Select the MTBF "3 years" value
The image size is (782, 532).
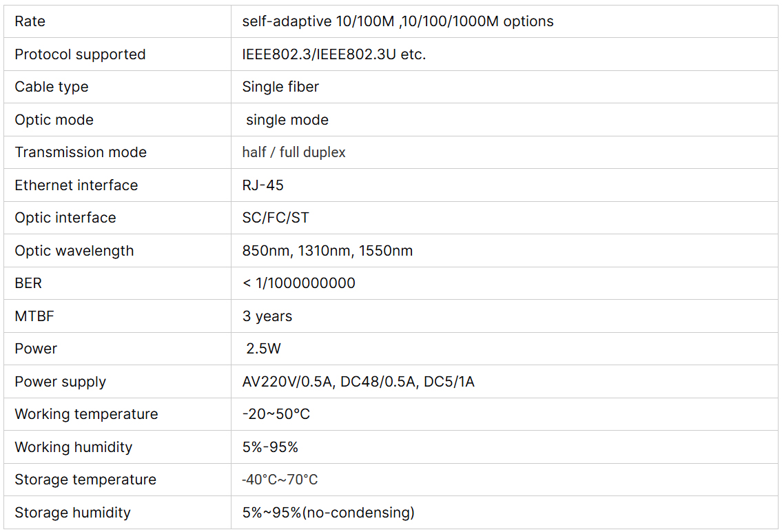tap(267, 316)
